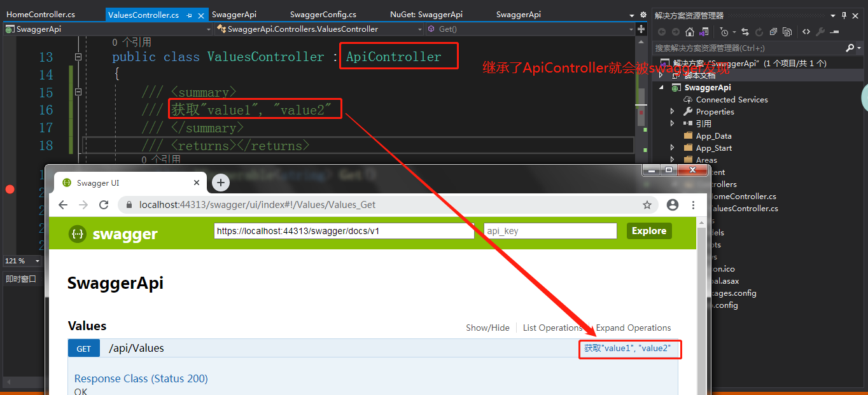Open Solution Explorer window options dropdown
Viewport: 868px width, 395px height.
click(x=834, y=15)
